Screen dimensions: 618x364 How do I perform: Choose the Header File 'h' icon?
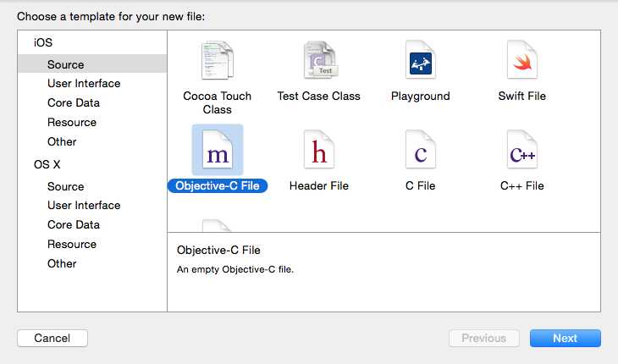(x=319, y=150)
